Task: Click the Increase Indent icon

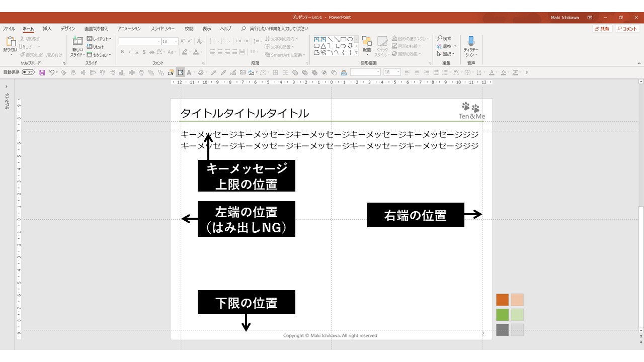Action: tap(246, 41)
